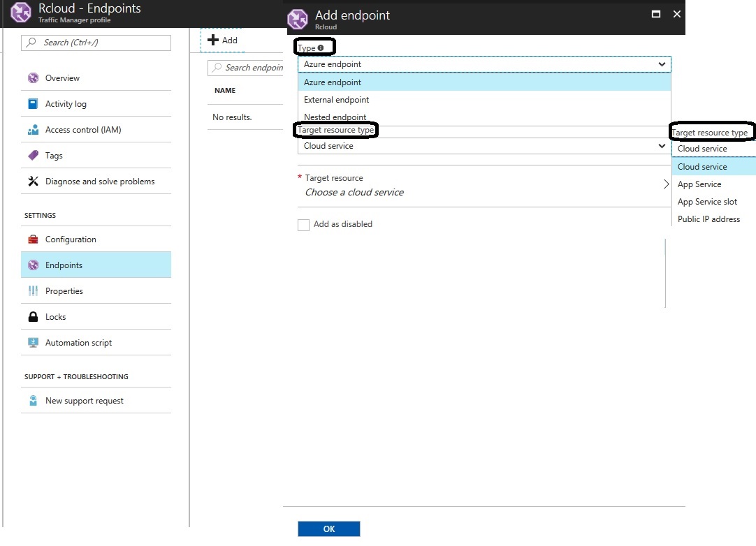
Task: Click the Add endpoint button
Action: coord(222,40)
